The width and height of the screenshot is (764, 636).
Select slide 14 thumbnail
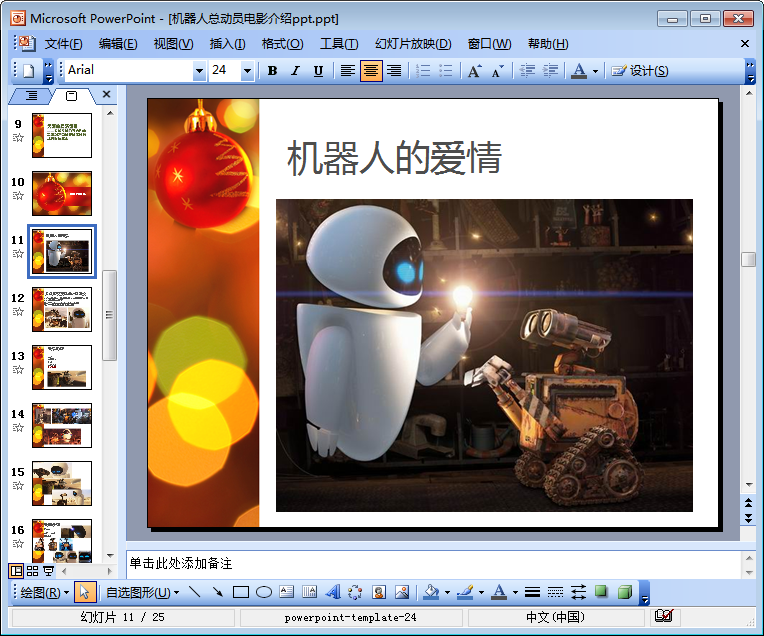click(x=62, y=425)
